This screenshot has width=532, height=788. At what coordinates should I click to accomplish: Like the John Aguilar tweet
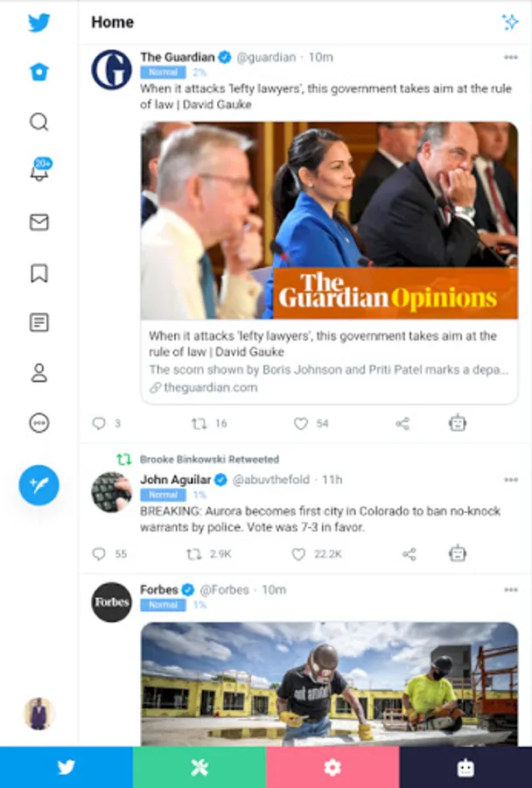298,554
